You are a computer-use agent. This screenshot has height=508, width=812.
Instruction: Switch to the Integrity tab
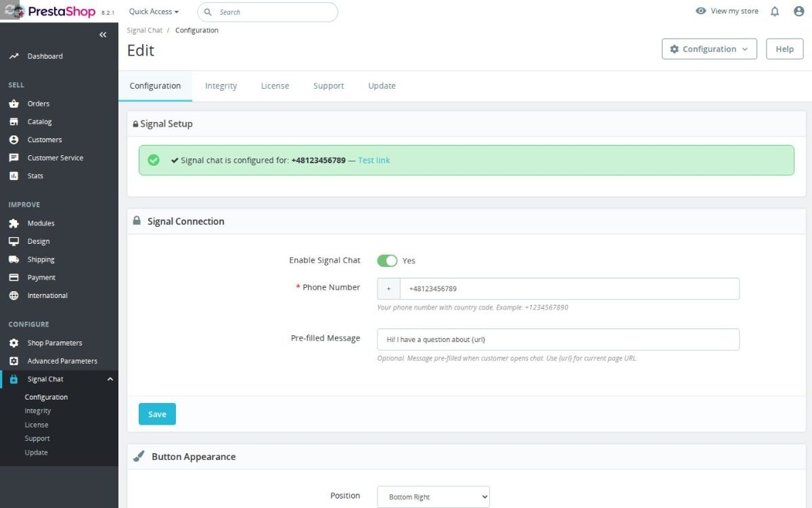click(221, 86)
